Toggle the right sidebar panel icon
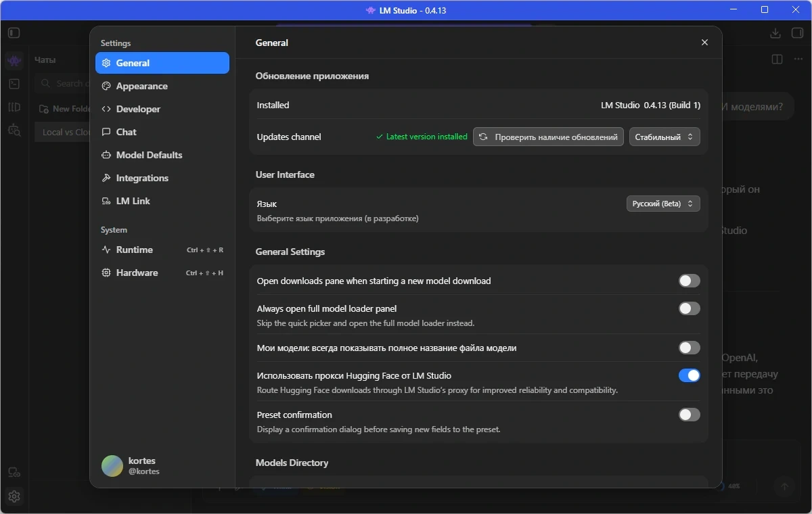 [797, 33]
